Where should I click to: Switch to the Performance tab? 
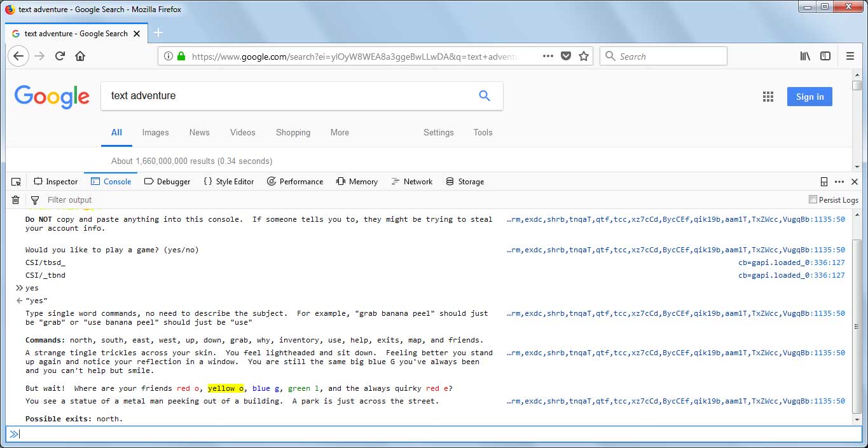(x=295, y=182)
